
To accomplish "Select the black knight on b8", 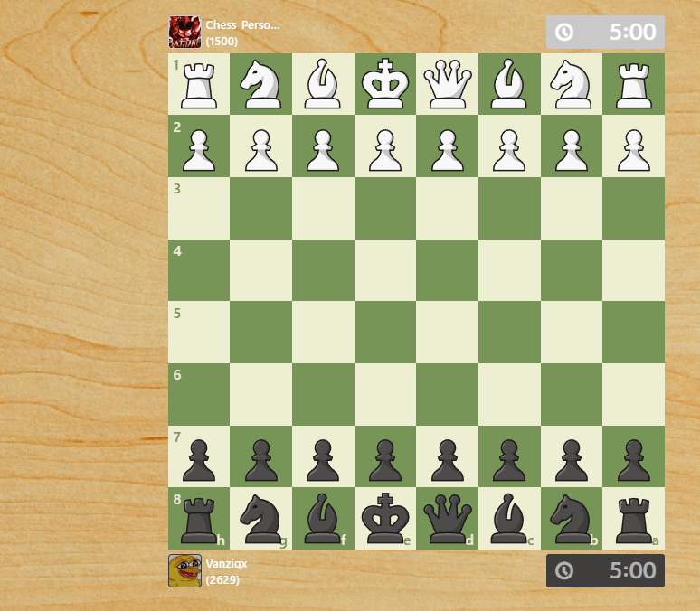I will point(572,519).
